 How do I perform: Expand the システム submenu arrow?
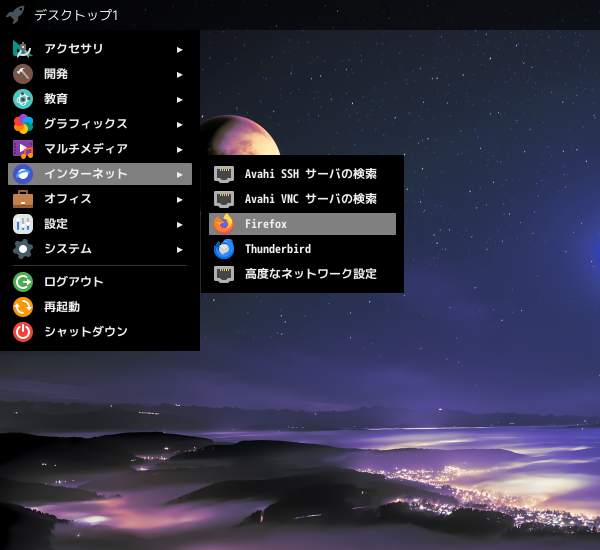179,250
